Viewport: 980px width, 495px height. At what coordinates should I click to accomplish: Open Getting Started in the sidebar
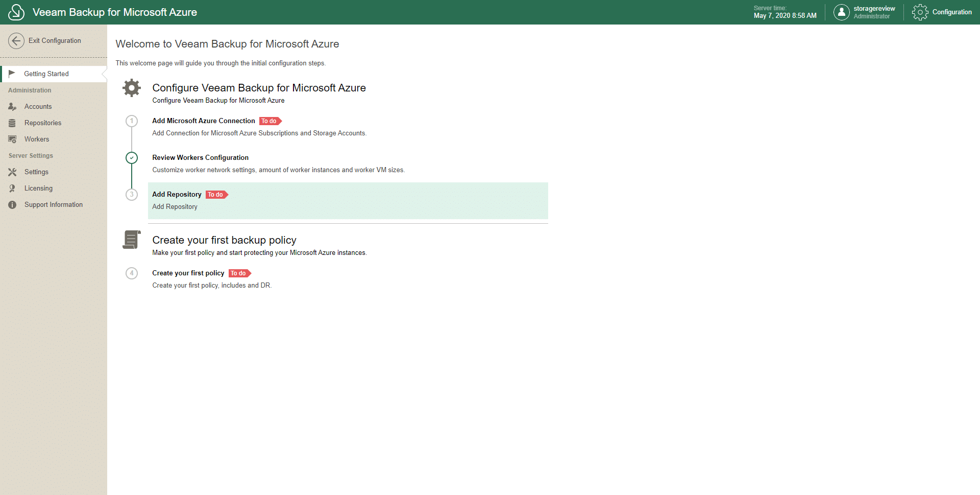pos(54,74)
